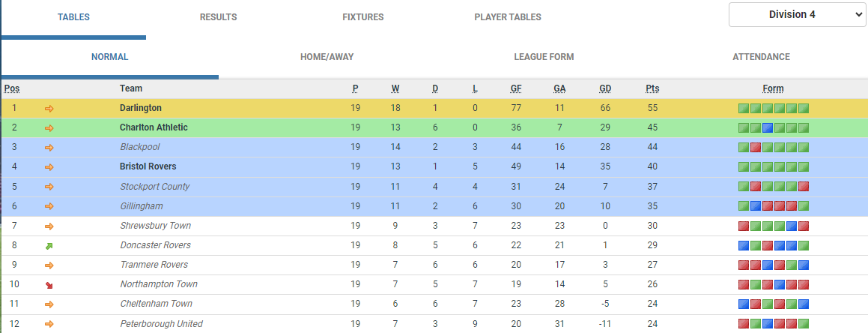Click the first red form square for Shrewsbury Town
This screenshot has width=868, height=333.
coord(744,226)
